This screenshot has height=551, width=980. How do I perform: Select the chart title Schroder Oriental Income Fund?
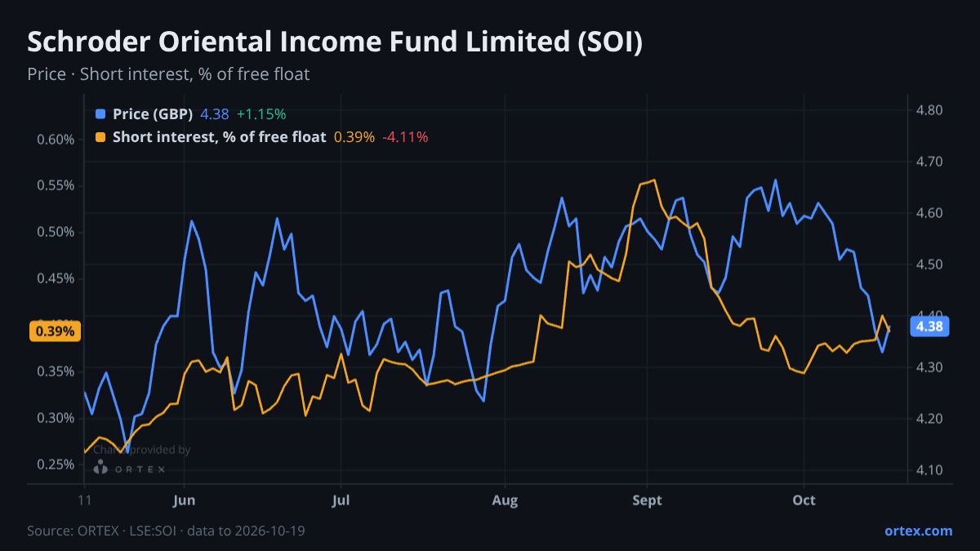tap(335, 43)
